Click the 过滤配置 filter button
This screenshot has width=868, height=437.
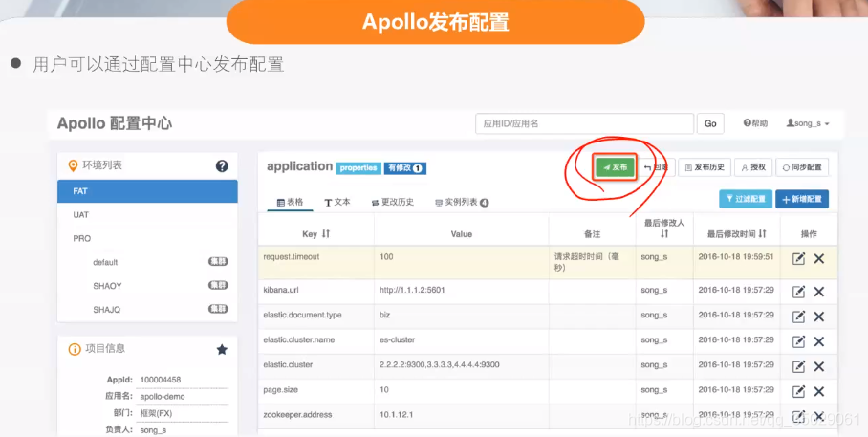[x=746, y=199]
